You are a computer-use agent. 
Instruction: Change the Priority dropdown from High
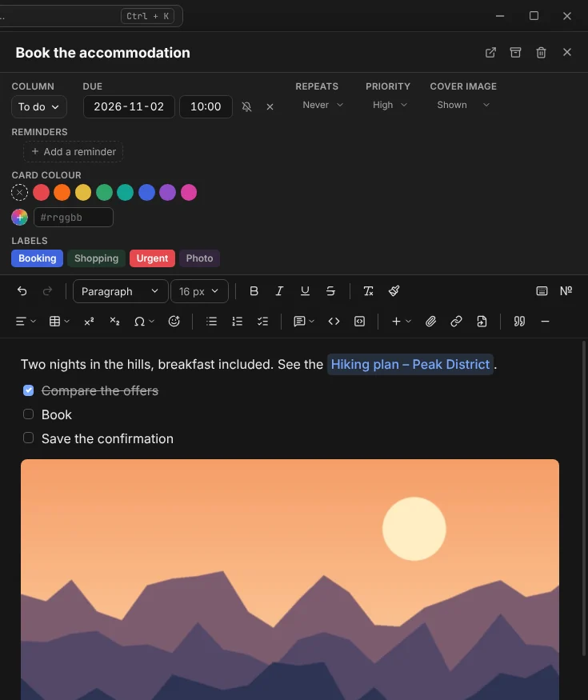[390, 105]
